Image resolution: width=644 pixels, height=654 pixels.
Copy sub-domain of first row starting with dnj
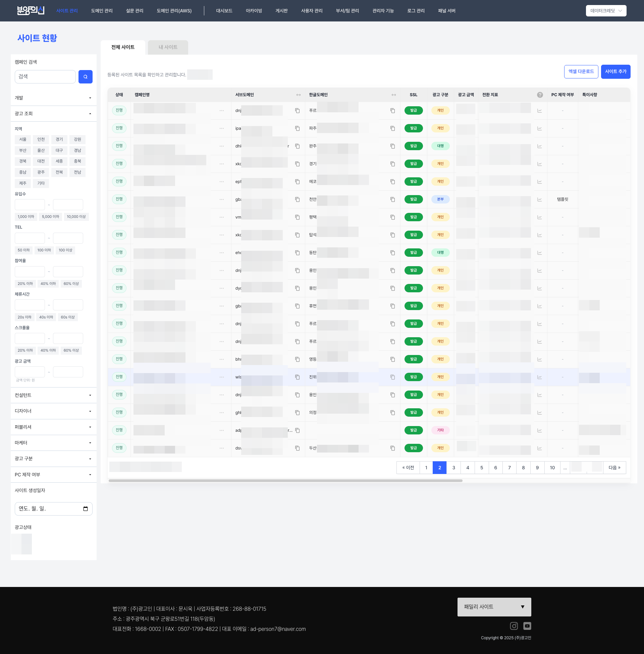pos(297,111)
